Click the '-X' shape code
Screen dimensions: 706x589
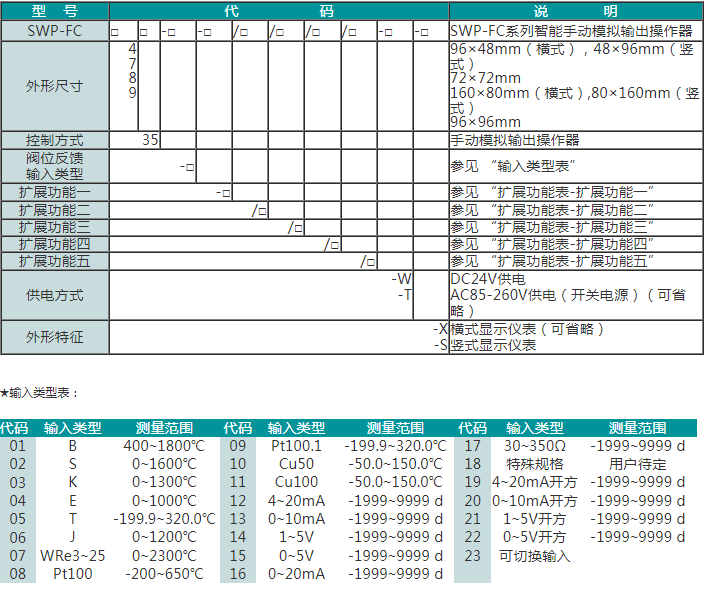440,329
